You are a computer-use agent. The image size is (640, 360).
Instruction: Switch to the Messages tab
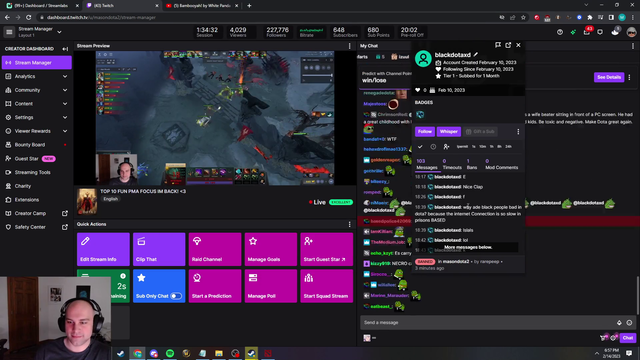(427, 164)
